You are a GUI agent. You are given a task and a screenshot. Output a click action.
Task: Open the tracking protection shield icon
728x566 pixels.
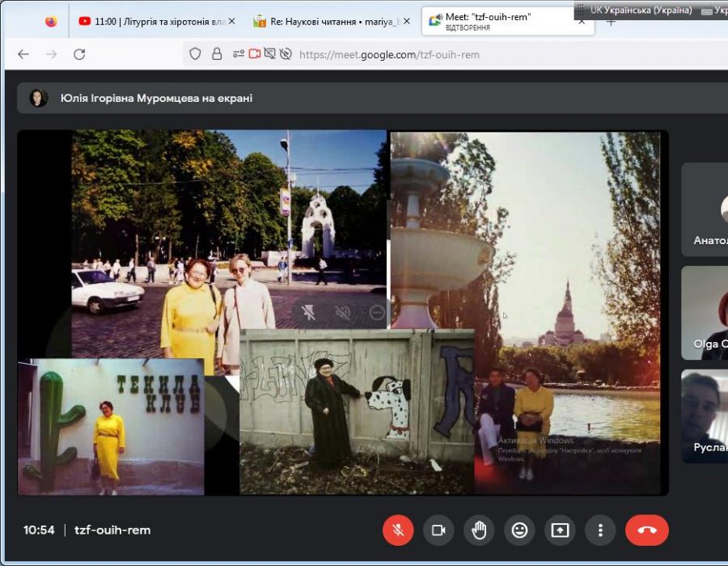(x=195, y=54)
